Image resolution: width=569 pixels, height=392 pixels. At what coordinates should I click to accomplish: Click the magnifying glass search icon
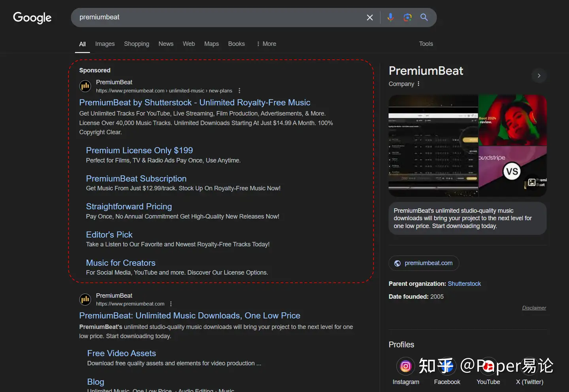point(424,17)
